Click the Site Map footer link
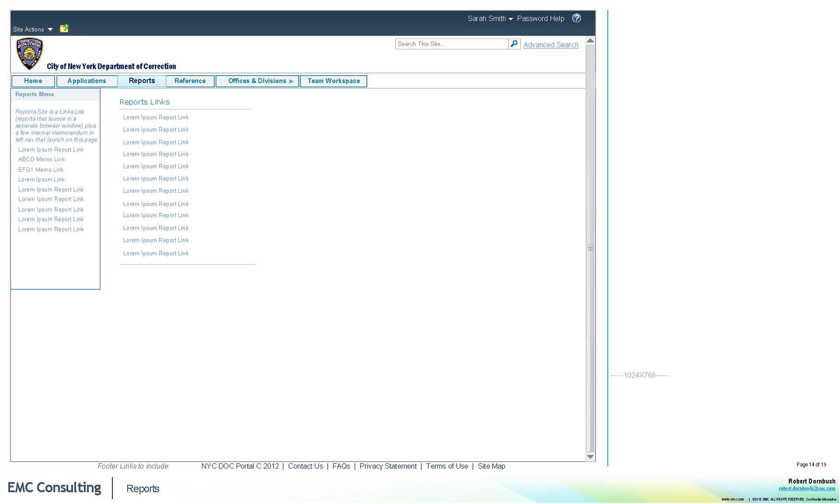The height and width of the screenshot is (504, 840). point(491,466)
